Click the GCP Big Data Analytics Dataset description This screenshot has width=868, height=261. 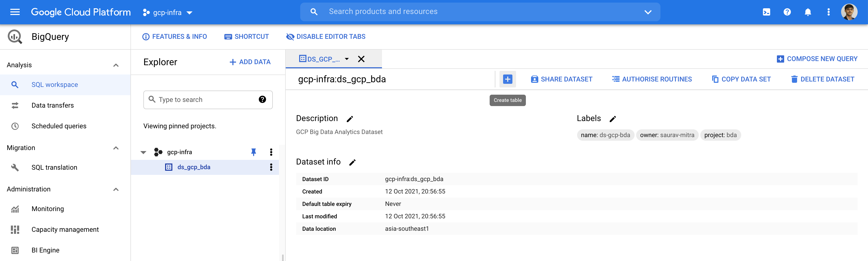pyautogui.click(x=339, y=132)
